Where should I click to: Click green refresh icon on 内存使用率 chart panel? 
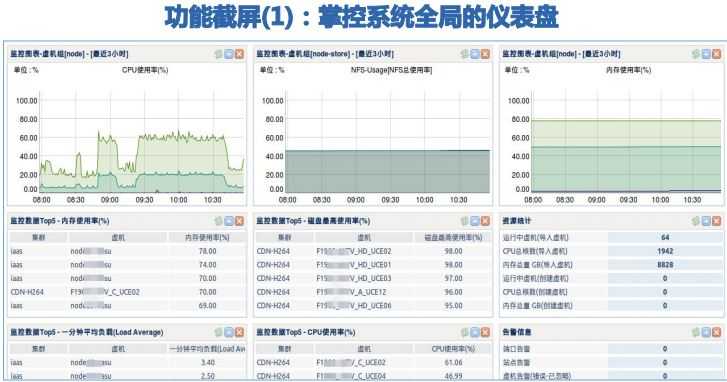point(695,54)
